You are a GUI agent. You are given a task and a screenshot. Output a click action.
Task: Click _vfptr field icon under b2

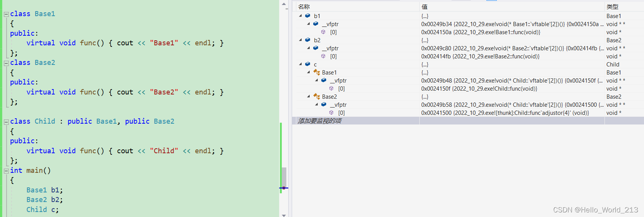(x=316, y=48)
